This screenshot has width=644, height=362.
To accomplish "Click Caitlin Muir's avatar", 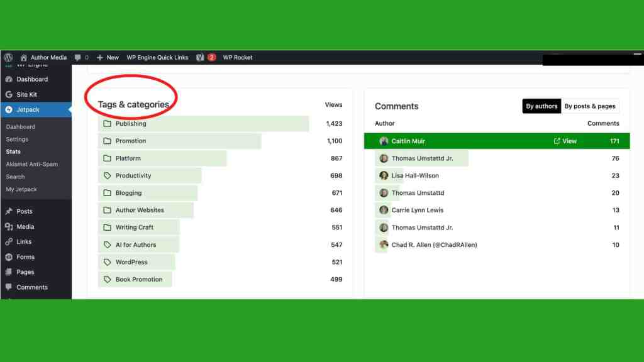I will pos(384,141).
